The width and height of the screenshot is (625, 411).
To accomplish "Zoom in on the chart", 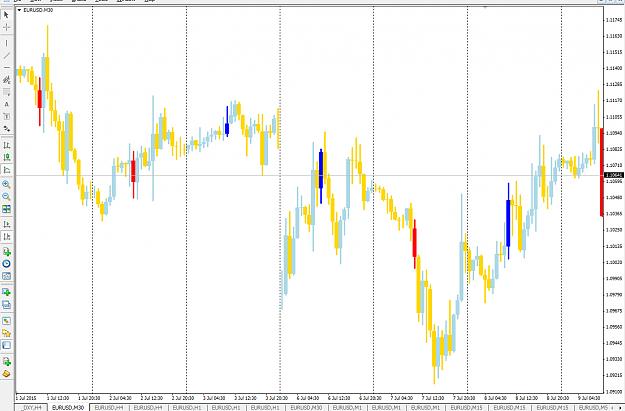I will tap(6, 185).
